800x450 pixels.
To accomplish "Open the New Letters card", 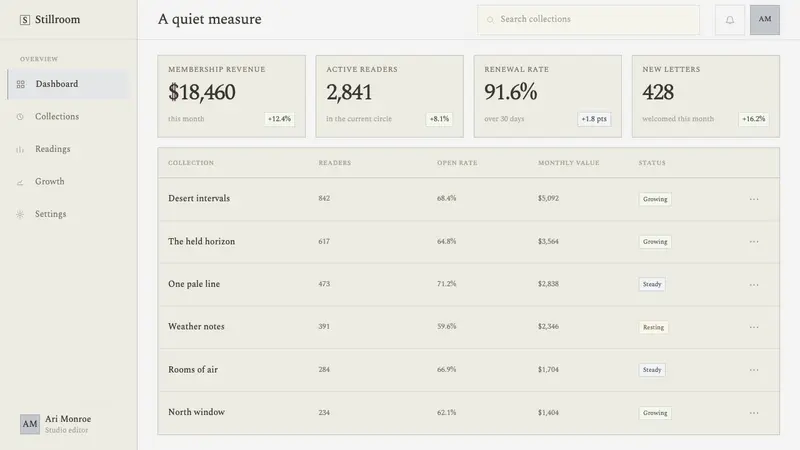I will pos(706,96).
